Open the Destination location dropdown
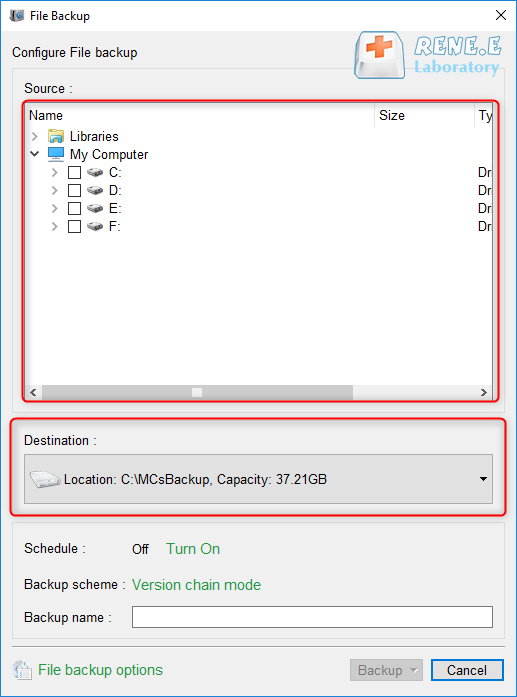 [258, 479]
